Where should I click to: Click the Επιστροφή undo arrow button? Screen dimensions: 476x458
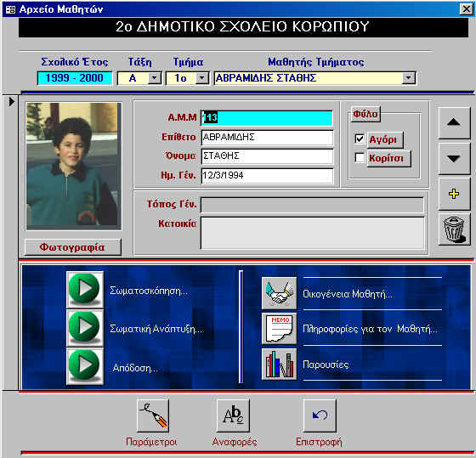320,416
